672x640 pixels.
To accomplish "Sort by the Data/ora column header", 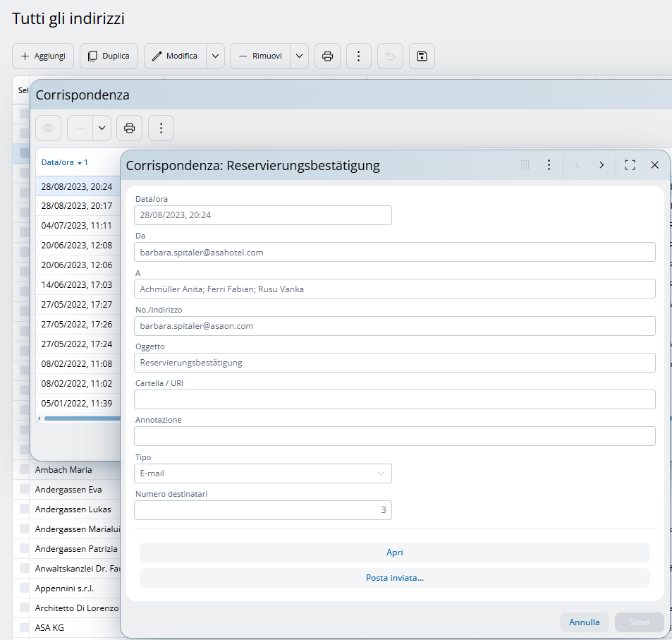I will (58, 162).
